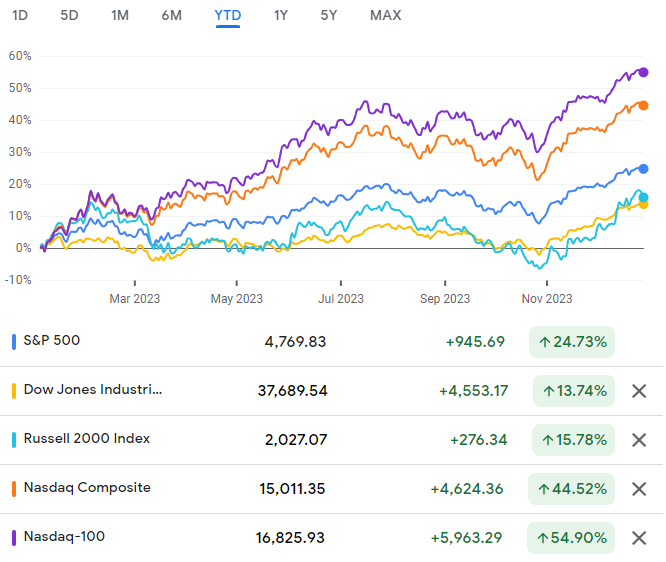The image size is (666, 562).
Task: Click the Sep 2023 axis label
Action: [x=445, y=299]
